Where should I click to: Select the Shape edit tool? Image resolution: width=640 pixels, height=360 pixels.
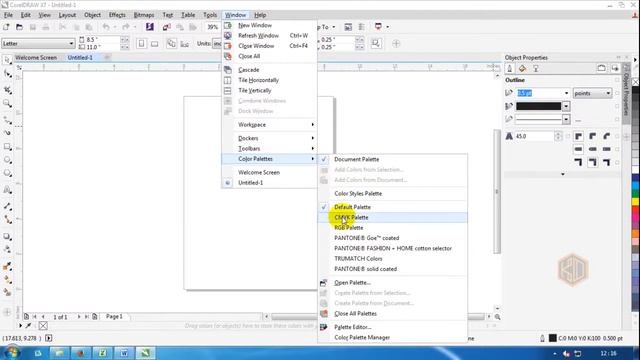pos(7,74)
